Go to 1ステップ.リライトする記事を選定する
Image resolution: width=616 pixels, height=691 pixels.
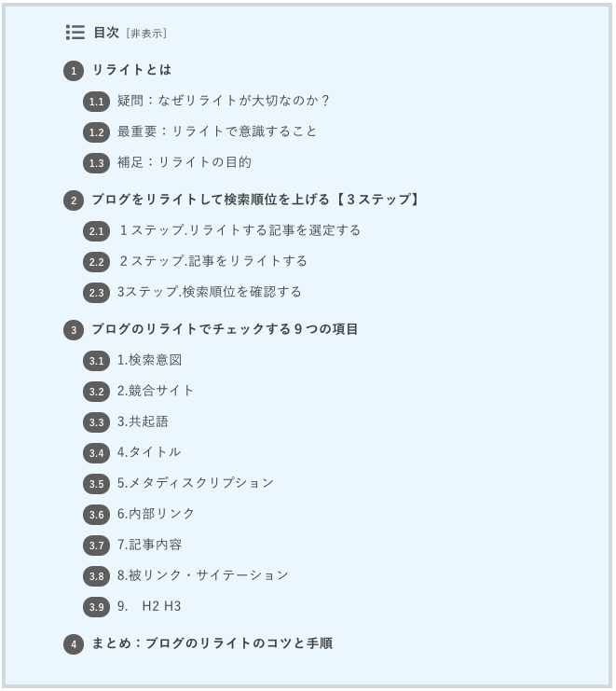tap(240, 230)
